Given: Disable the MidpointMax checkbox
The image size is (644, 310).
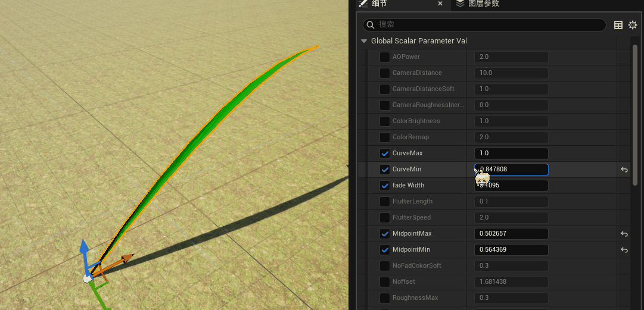Looking at the screenshot, I should [385, 234].
